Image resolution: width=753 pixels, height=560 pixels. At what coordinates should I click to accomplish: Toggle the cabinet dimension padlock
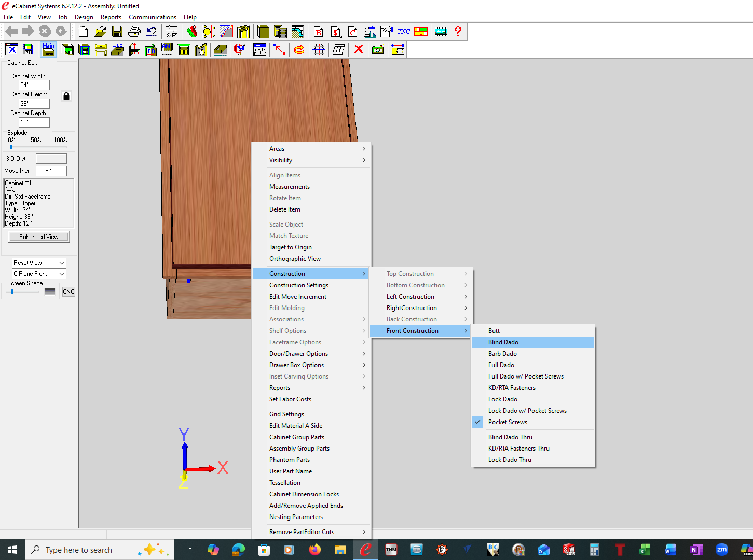pos(66,96)
